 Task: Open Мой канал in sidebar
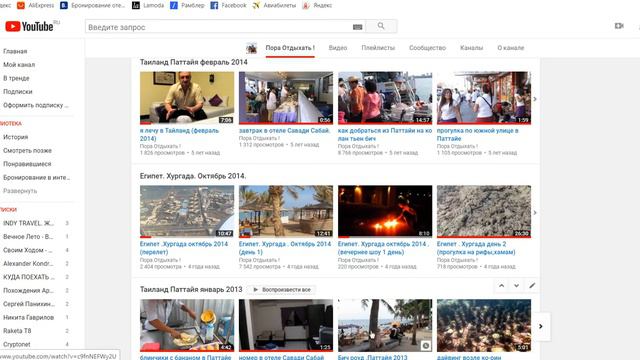point(19,64)
